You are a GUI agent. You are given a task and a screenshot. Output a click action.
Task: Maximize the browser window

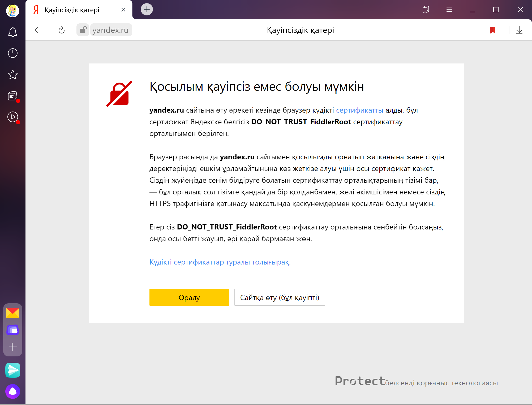coord(496,10)
